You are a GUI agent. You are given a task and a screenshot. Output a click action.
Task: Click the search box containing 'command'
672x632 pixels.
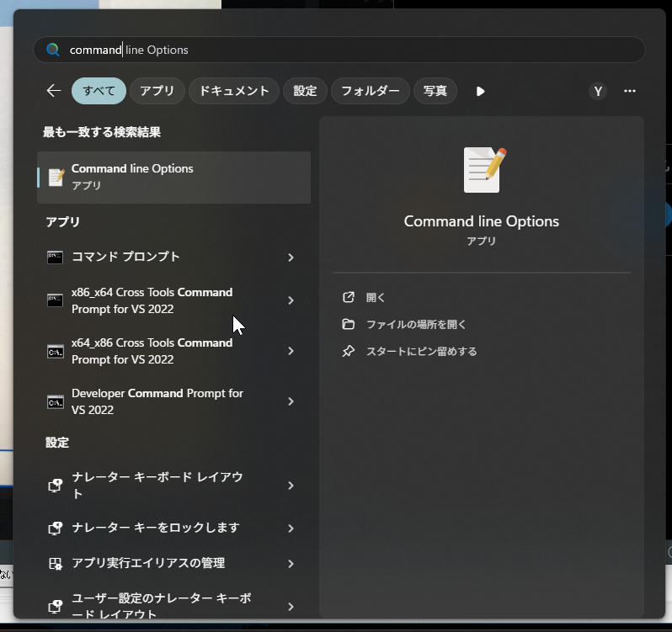339,50
